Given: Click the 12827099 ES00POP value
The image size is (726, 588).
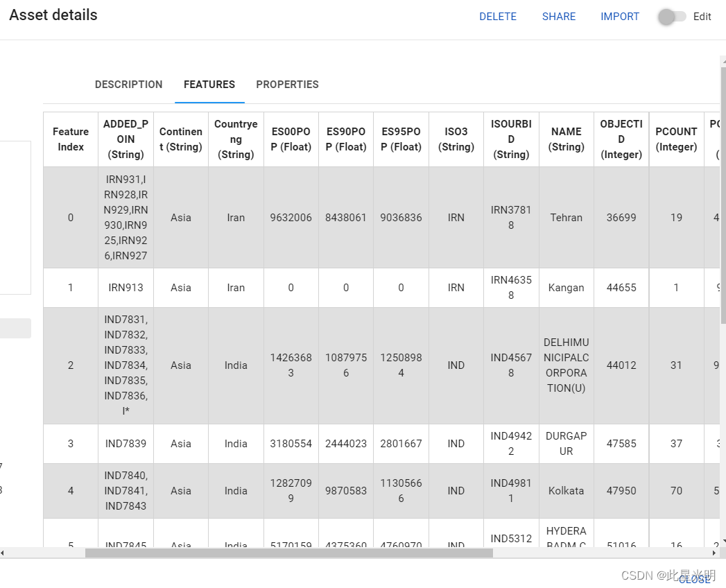Looking at the screenshot, I should [291, 490].
